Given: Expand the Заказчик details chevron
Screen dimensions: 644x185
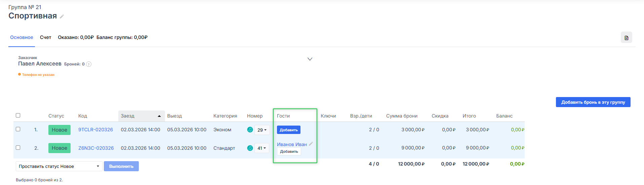Looking at the screenshot, I should (x=310, y=59).
